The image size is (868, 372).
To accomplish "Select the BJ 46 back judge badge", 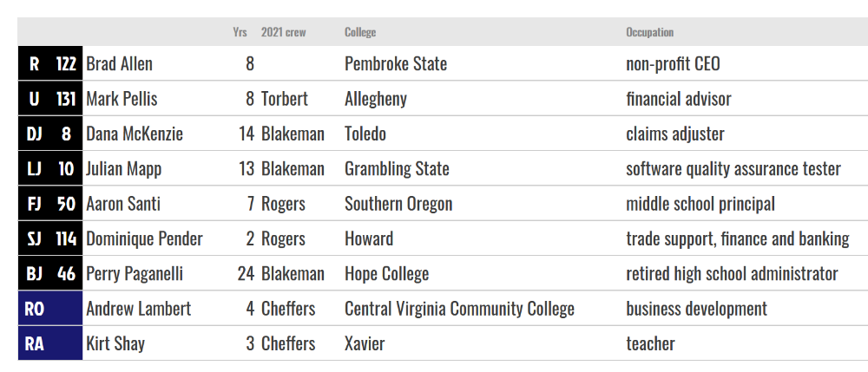I will click(x=50, y=273).
